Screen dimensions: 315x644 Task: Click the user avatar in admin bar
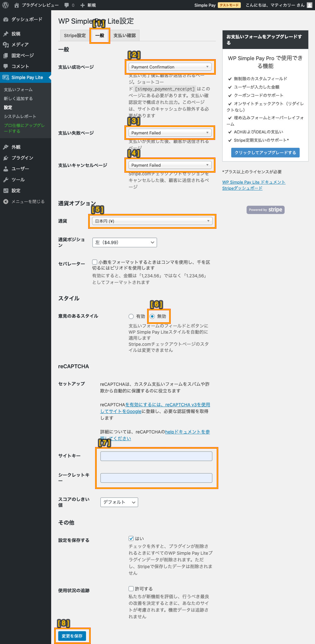pos(309,5)
